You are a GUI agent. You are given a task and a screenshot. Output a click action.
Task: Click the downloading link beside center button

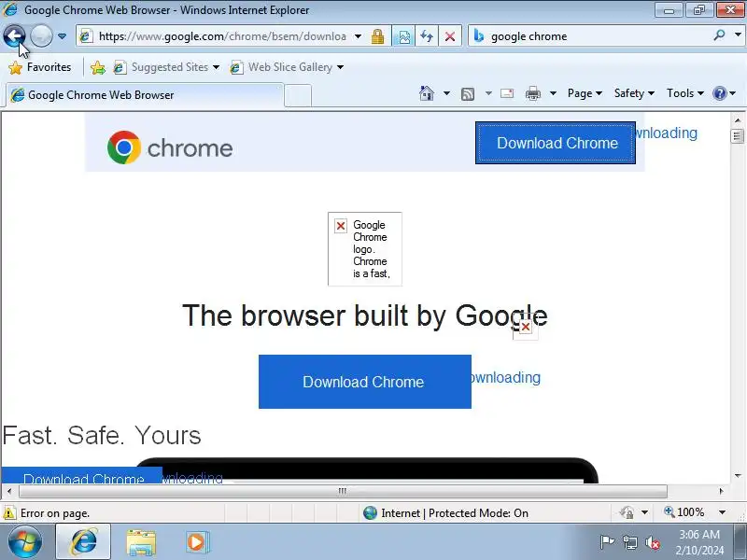pyautogui.click(x=506, y=378)
